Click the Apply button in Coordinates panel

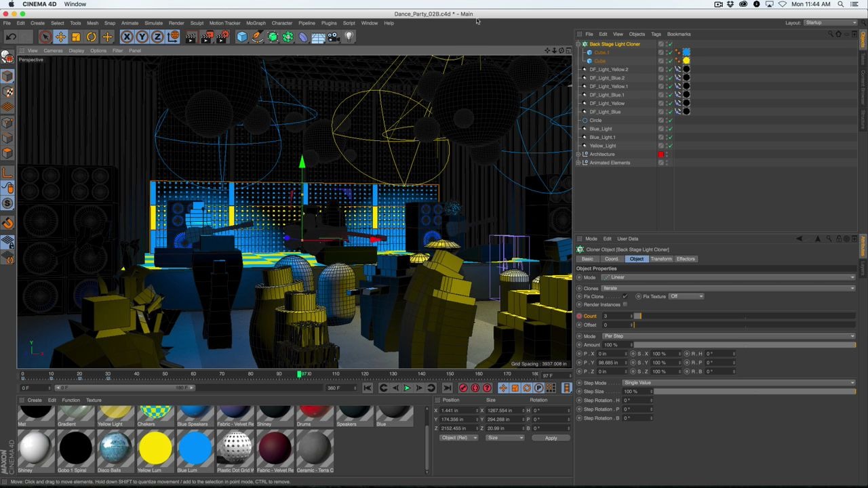pos(551,437)
